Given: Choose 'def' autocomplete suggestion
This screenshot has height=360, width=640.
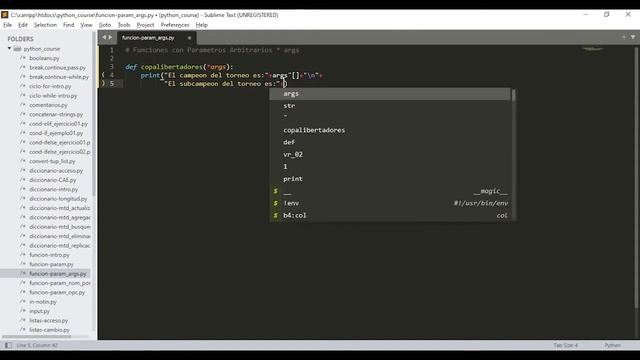Looking at the screenshot, I should click(390, 142).
